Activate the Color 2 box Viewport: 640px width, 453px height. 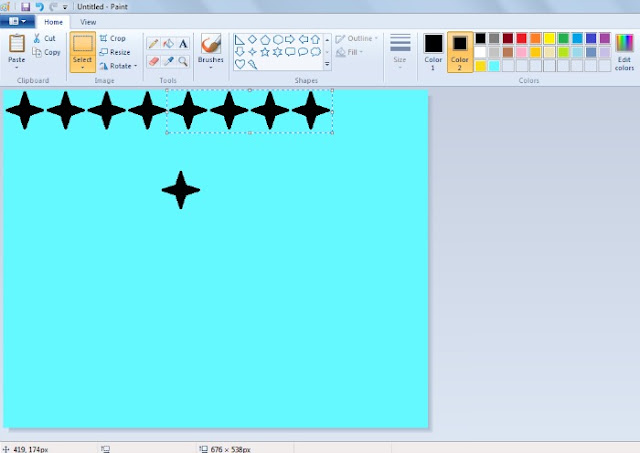point(460,52)
